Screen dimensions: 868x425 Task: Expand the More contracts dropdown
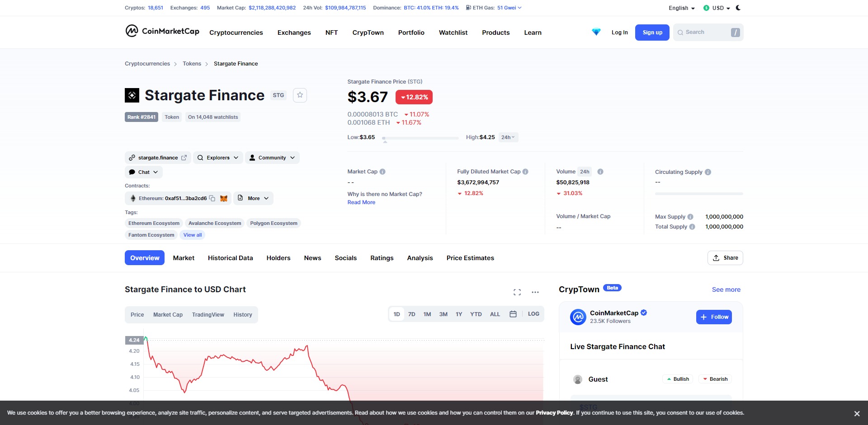click(254, 198)
